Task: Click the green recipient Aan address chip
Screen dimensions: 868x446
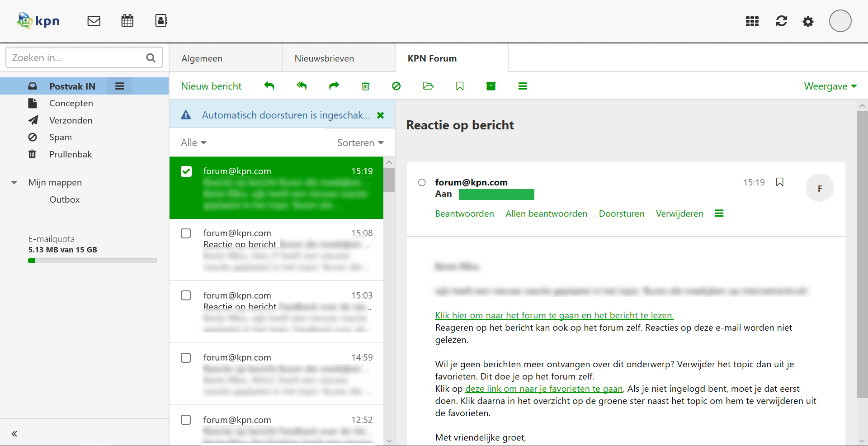Action: point(496,195)
